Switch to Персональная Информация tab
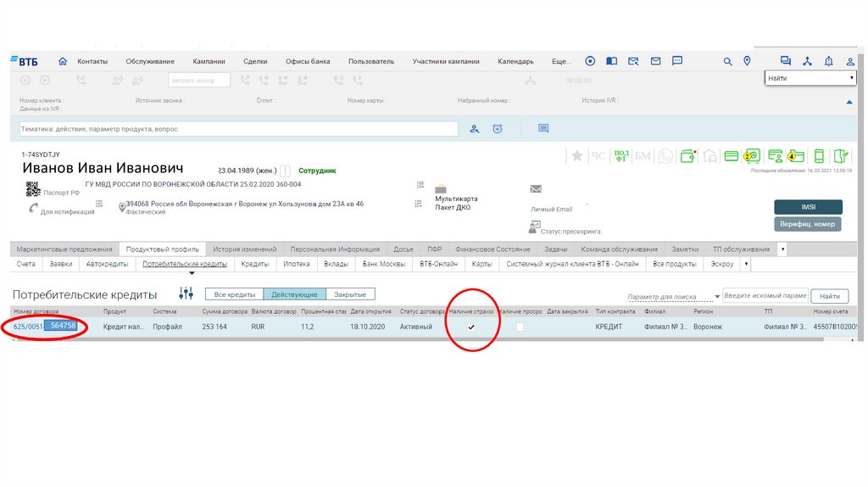Viewport: 868px width, 487px height. (x=335, y=249)
